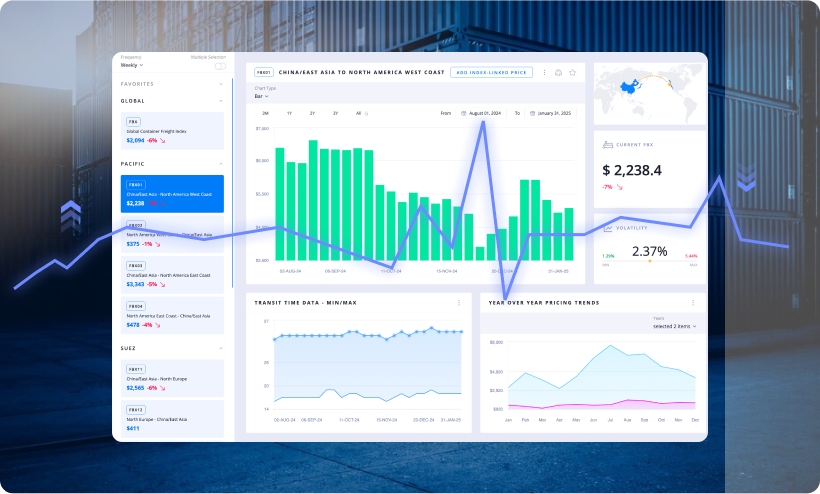Image resolution: width=820 pixels, height=494 pixels.
Task: Select the 1Y time range tab
Action: [x=289, y=114]
